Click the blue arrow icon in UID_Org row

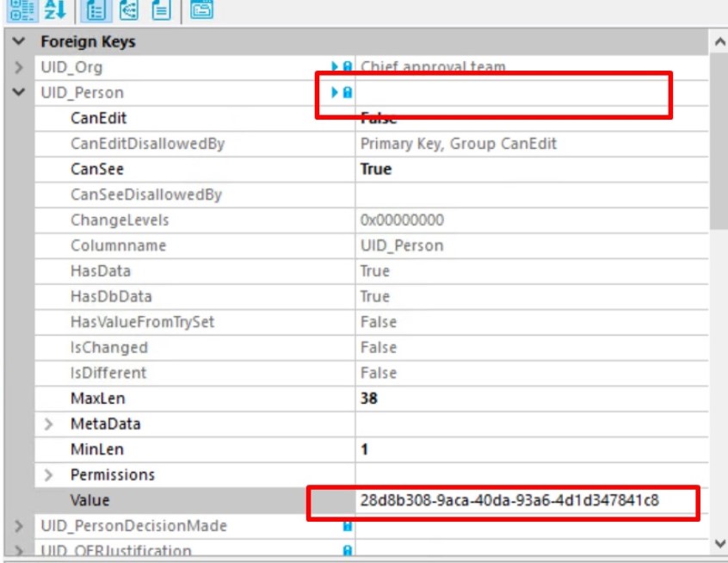(334, 66)
